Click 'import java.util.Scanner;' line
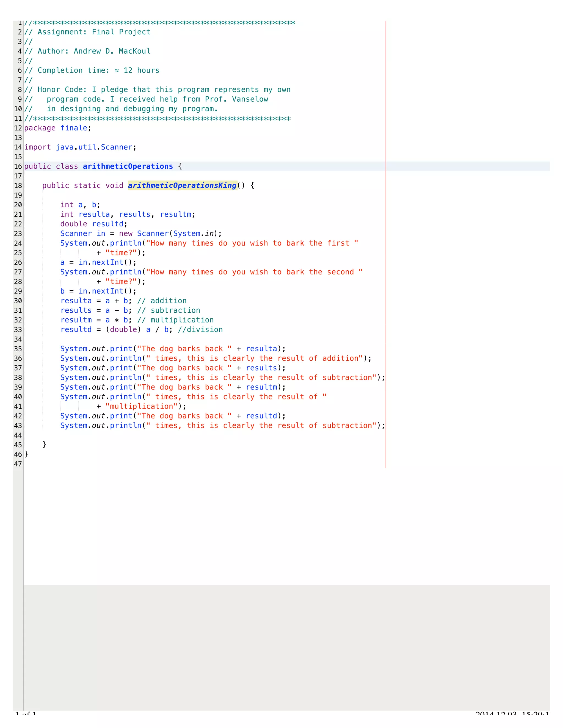563x728 pixels. tap(80, 147)
